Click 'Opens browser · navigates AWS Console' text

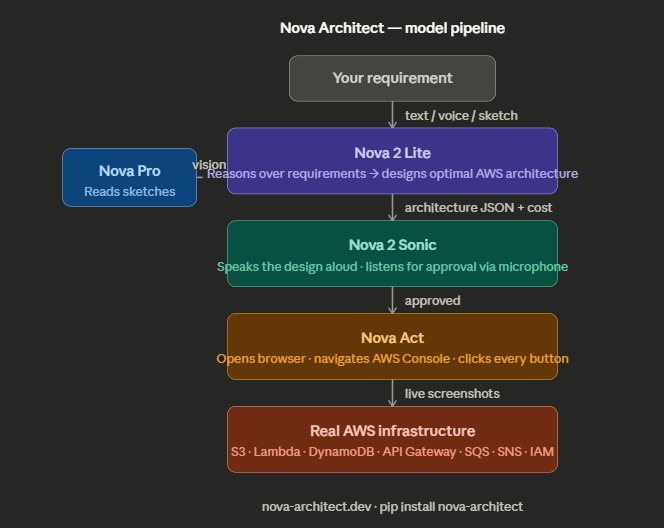[392, 359]
